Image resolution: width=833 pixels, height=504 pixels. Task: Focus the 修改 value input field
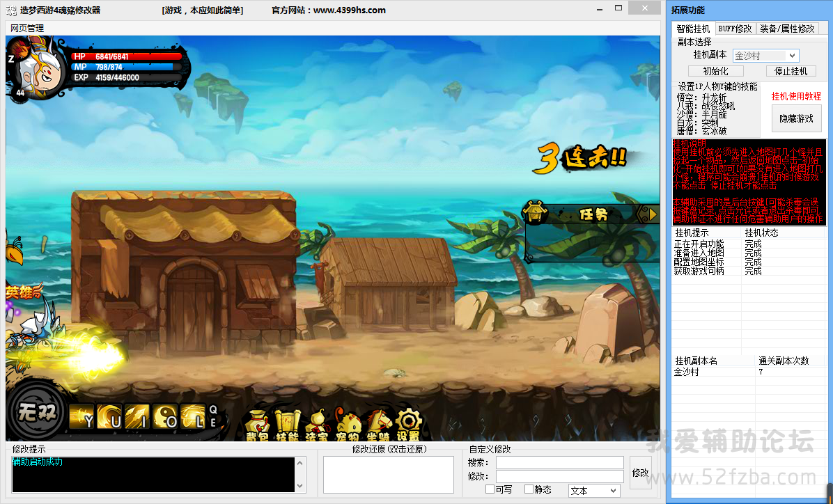click(559, 476)
